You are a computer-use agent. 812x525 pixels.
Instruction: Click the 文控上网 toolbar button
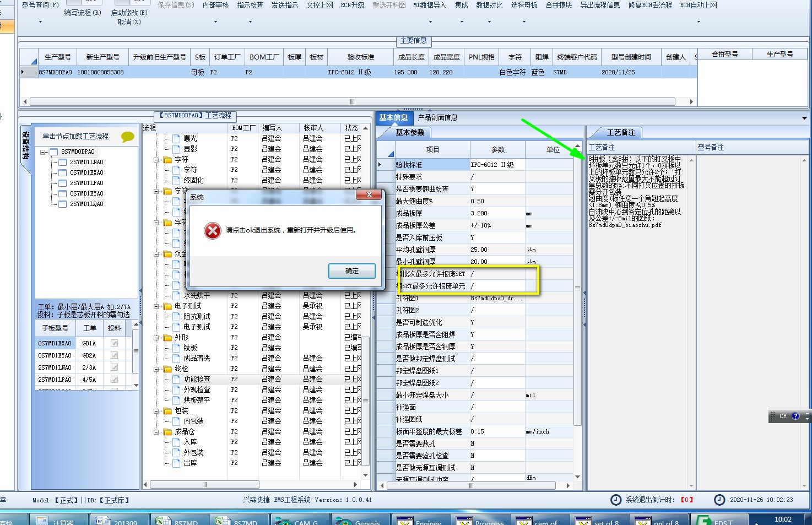320,6
